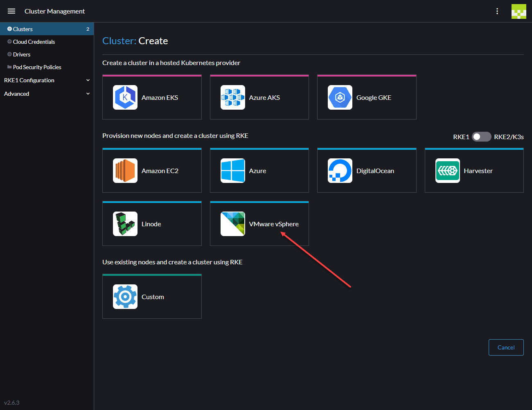The height and width of the screenshot is (410, 532).
Task: Click the globe icon beside Drivers
Action: (9, 54)
